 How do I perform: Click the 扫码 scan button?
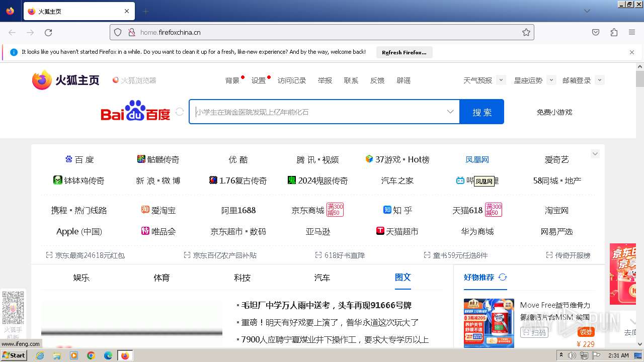tap(534, 332)
